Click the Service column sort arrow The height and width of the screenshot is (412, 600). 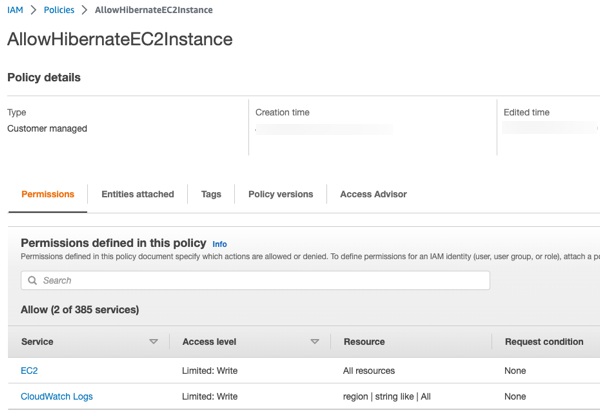pos(153,342)
